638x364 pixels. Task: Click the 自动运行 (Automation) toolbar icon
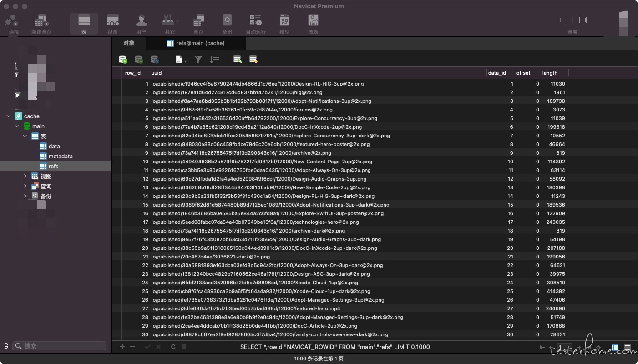coord(256,24)
